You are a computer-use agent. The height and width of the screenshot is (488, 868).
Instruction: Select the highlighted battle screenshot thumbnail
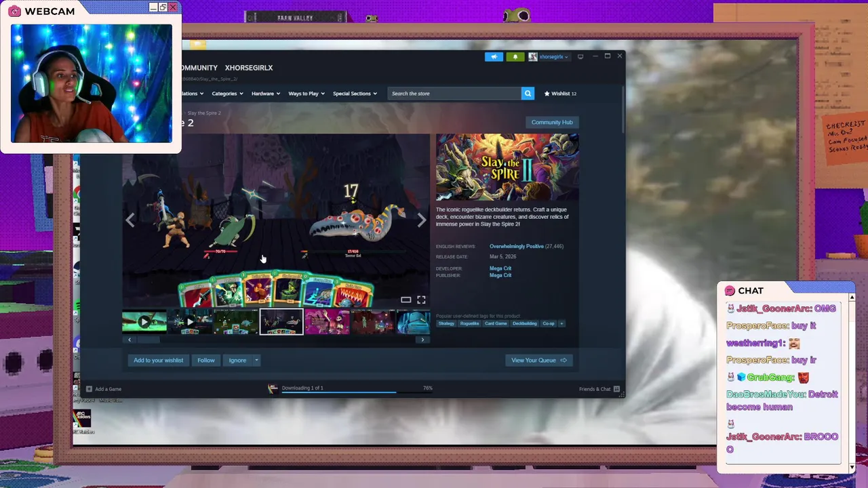(x=281, y=322)
